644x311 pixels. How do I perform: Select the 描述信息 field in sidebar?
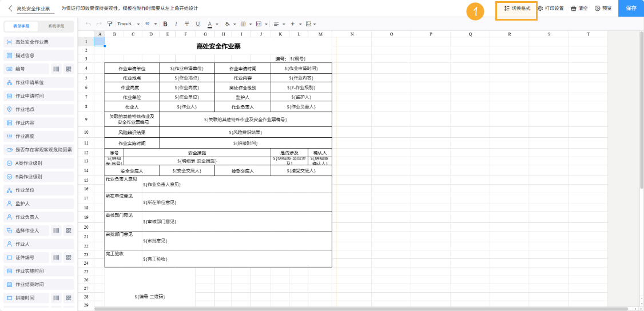pos(39,55)
